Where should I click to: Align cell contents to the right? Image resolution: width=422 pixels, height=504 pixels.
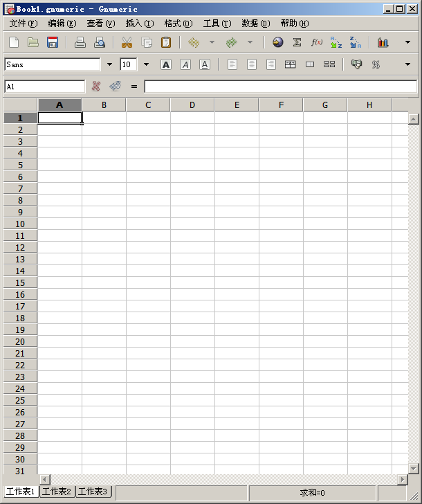[x=271, y=64]
